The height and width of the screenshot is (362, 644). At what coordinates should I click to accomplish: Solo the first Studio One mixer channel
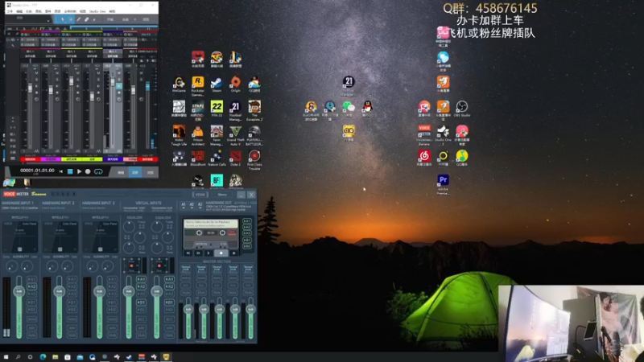pos(36,78)
